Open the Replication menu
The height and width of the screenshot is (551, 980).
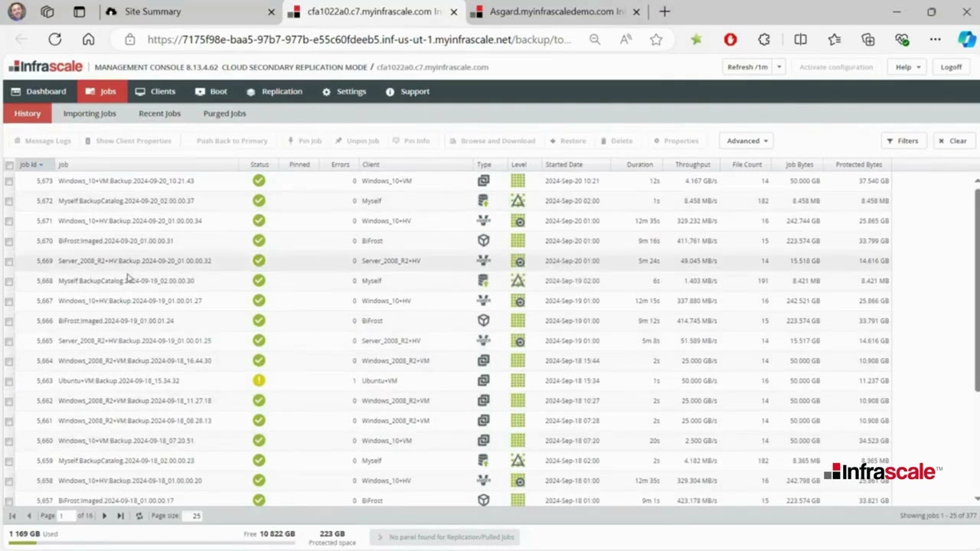274,91
